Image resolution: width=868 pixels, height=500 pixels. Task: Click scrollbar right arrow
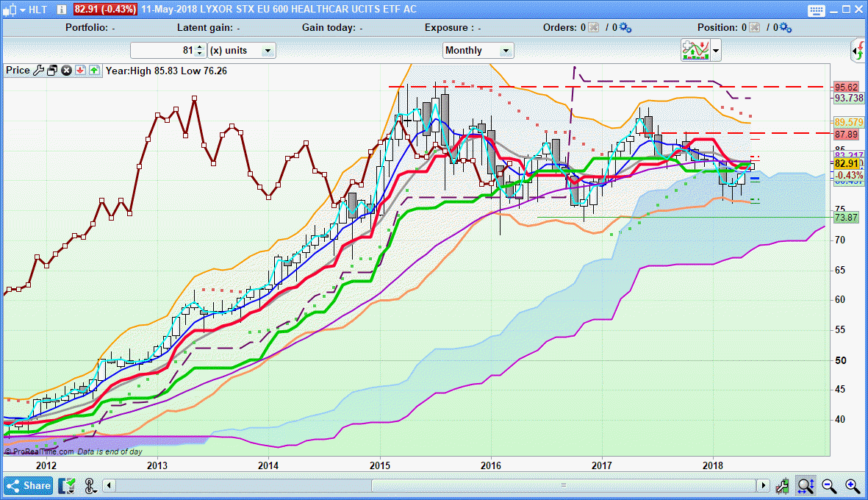tap(764, 485)
